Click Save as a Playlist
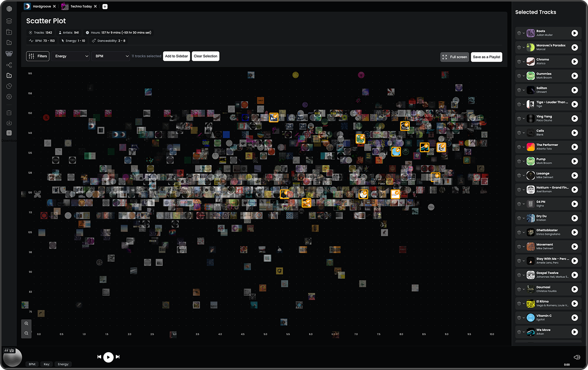Screen dimensions: 588x370 point(486,57)
